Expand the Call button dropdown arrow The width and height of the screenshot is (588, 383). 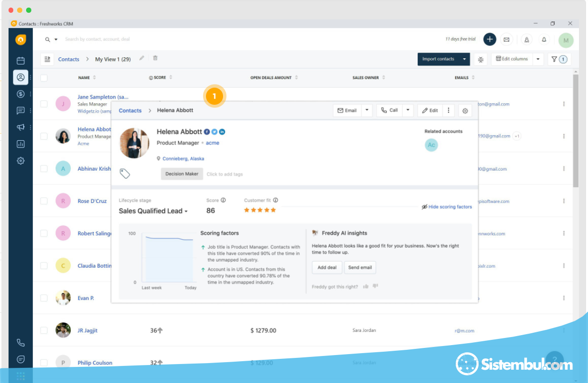coord(408,110)
